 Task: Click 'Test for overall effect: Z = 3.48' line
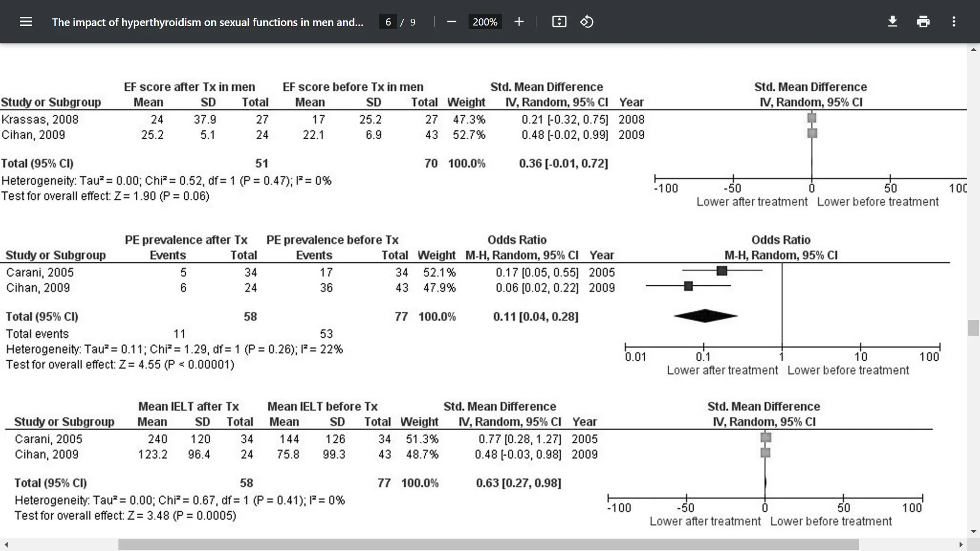(126, 516)
